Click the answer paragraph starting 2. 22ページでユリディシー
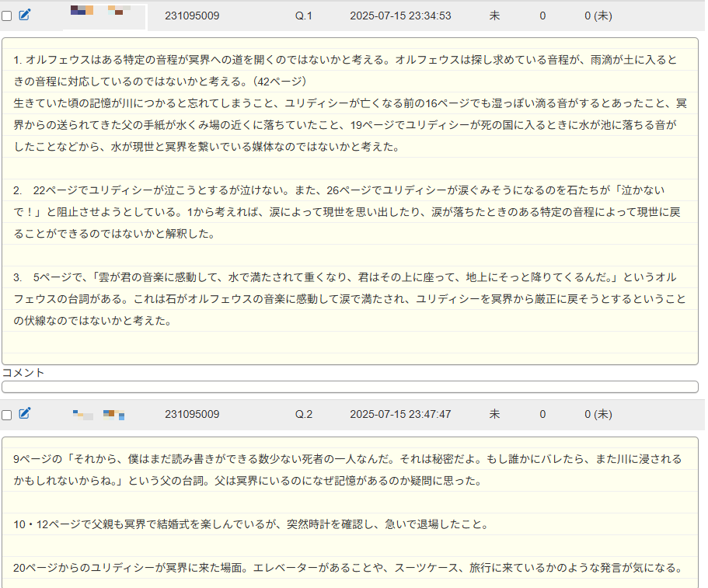 [347, 211]
